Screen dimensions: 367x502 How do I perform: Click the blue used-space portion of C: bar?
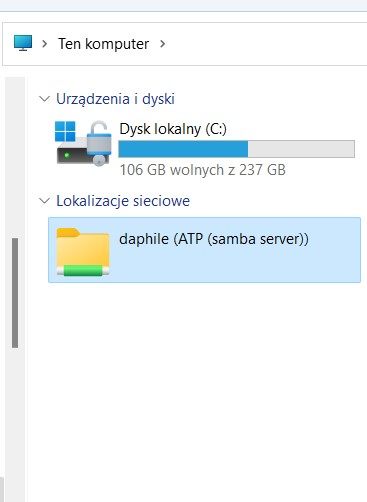pos(183,149)
